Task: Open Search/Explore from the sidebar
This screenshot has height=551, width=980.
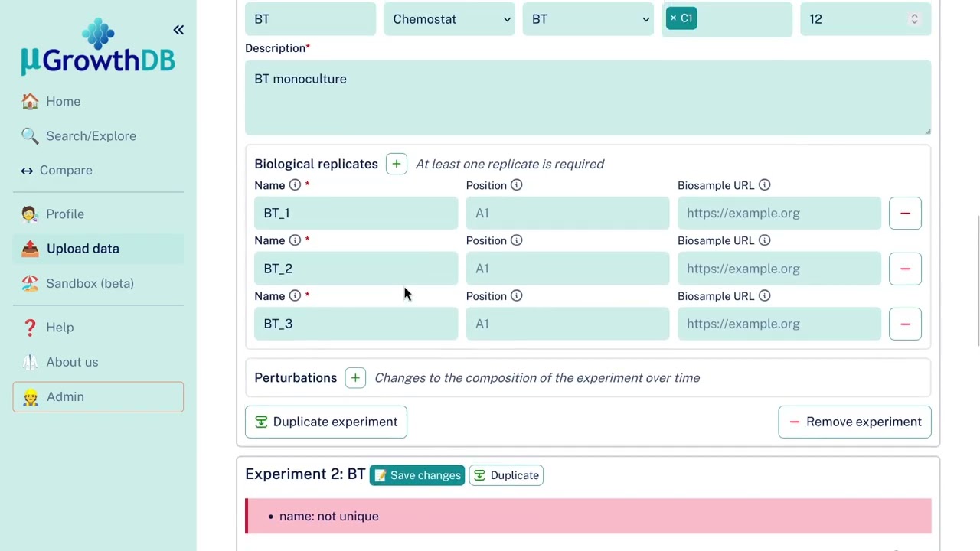Action: [x=90, y=136]
